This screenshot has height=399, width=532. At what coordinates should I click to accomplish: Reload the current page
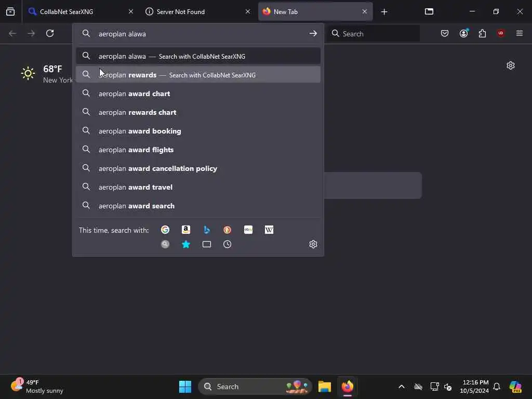[50, 33]
